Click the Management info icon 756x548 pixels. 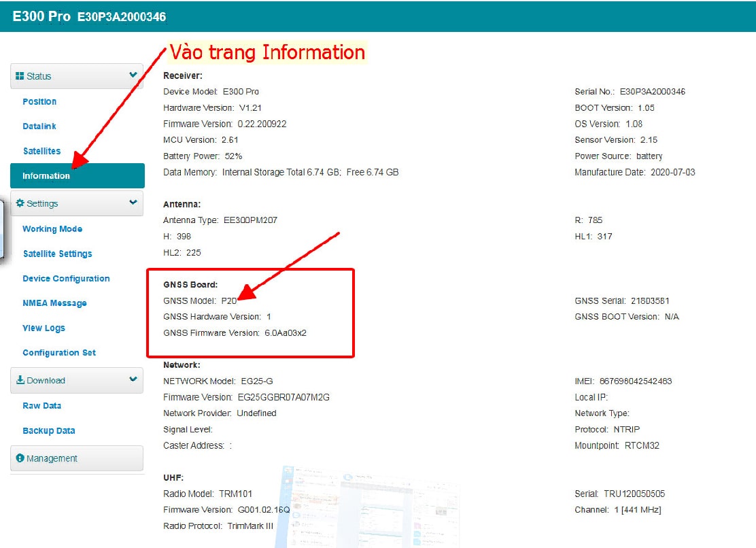point(20,458)
